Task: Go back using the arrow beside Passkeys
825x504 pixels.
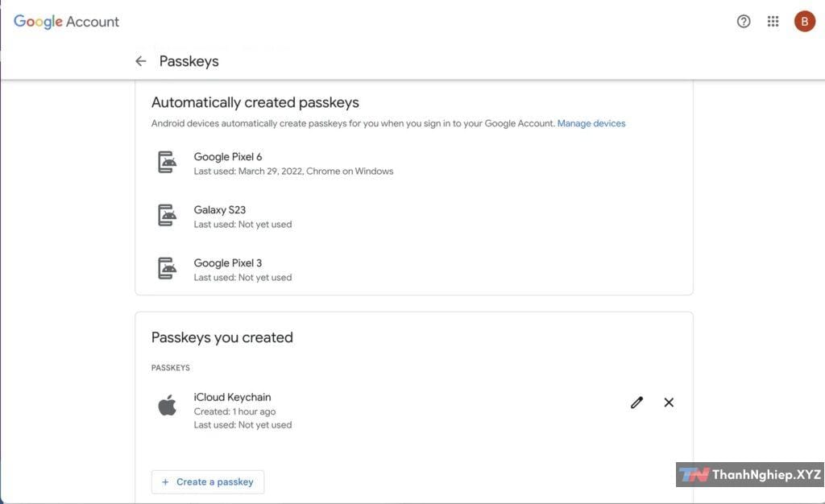Action: click(140, 61)
